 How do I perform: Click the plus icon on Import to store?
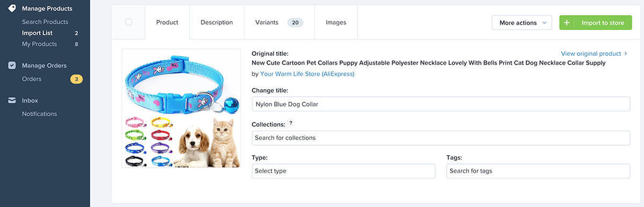[567, 23]
